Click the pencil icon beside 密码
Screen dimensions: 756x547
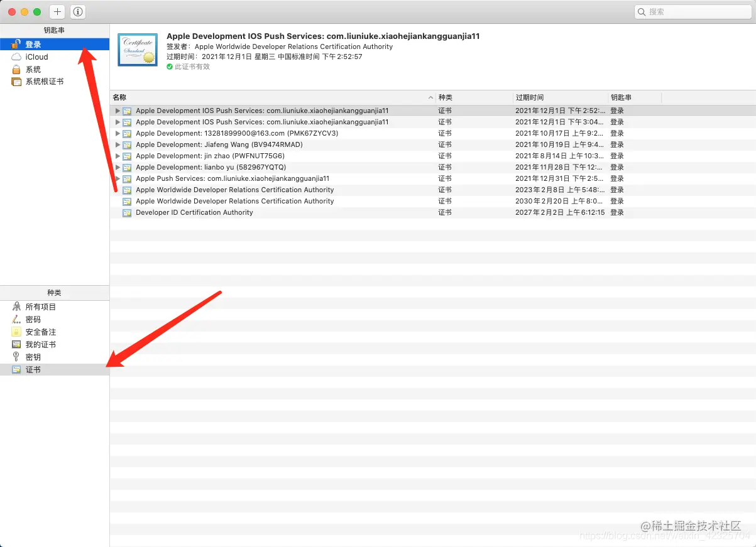(16, 319)
